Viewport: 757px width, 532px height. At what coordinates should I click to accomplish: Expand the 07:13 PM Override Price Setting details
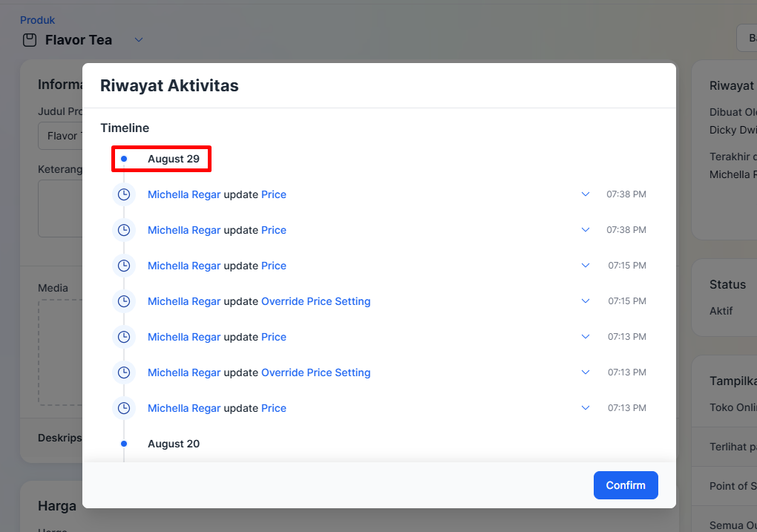[586, 372]
